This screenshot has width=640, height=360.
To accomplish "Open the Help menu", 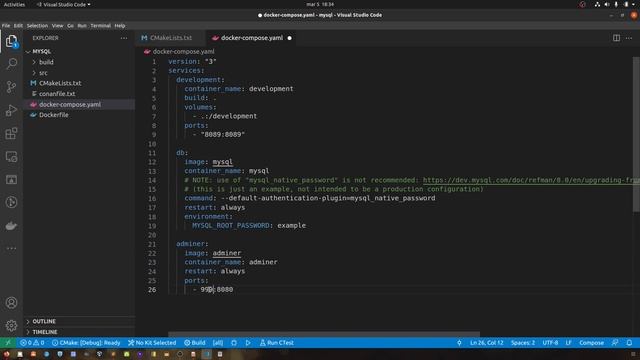I will pos(120,25).
